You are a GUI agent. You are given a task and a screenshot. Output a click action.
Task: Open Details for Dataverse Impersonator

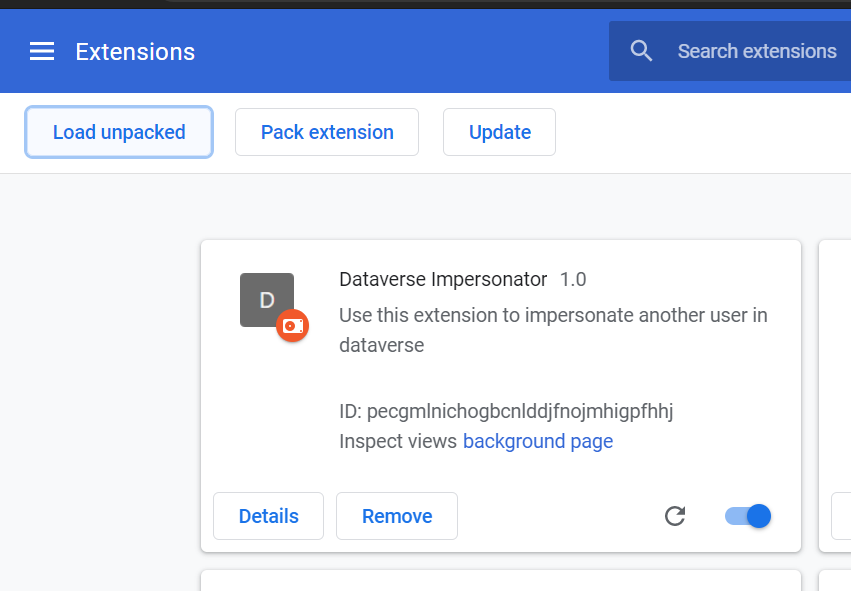pyautogui.click(x=269, y=516)
